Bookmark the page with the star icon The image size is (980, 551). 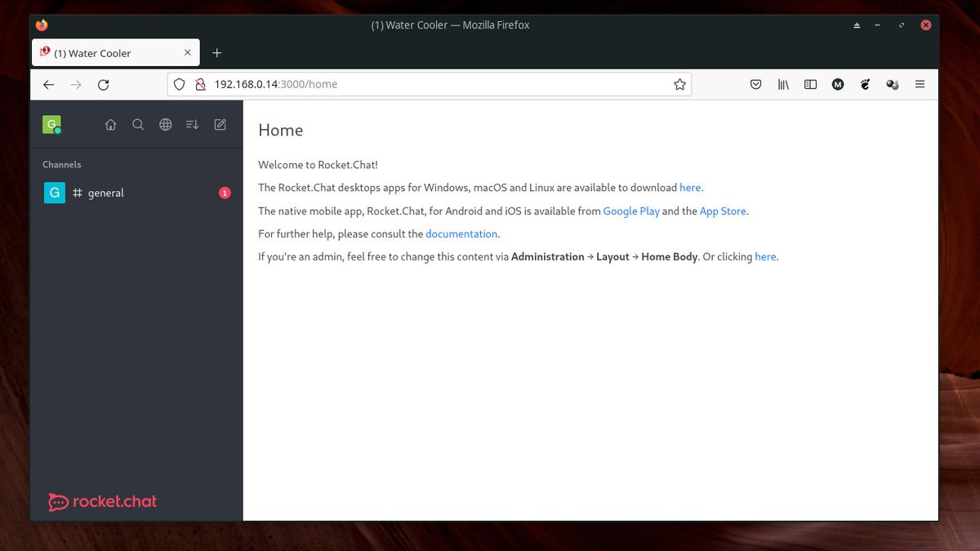pyautogui.click(x=679, y=84)
